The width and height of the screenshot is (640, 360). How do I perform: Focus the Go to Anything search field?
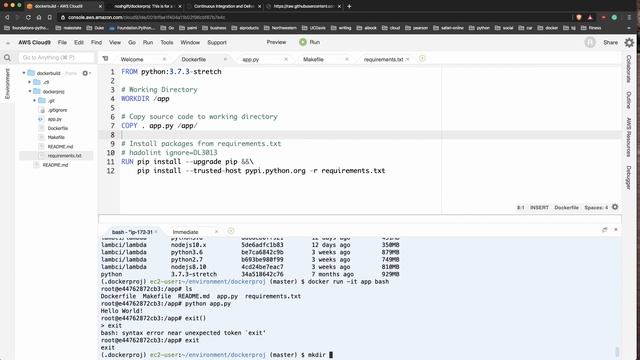[56, 58]
